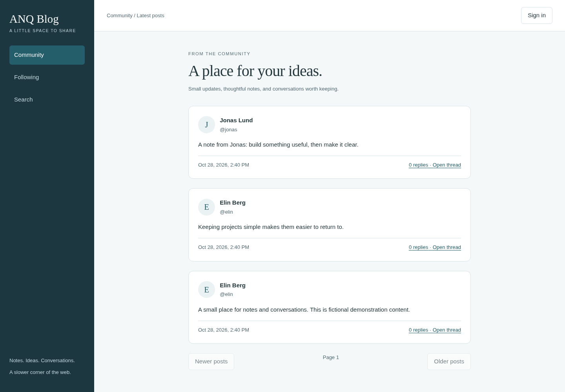Click the Newer posts button
Image resolution: width=565 pixels, height=392 pixels.
coord(211,361)
